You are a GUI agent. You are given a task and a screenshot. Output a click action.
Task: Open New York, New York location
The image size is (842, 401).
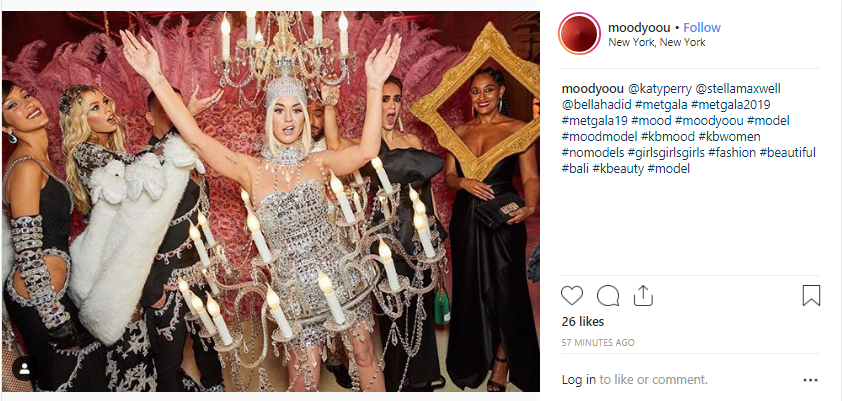pos(657,42)
